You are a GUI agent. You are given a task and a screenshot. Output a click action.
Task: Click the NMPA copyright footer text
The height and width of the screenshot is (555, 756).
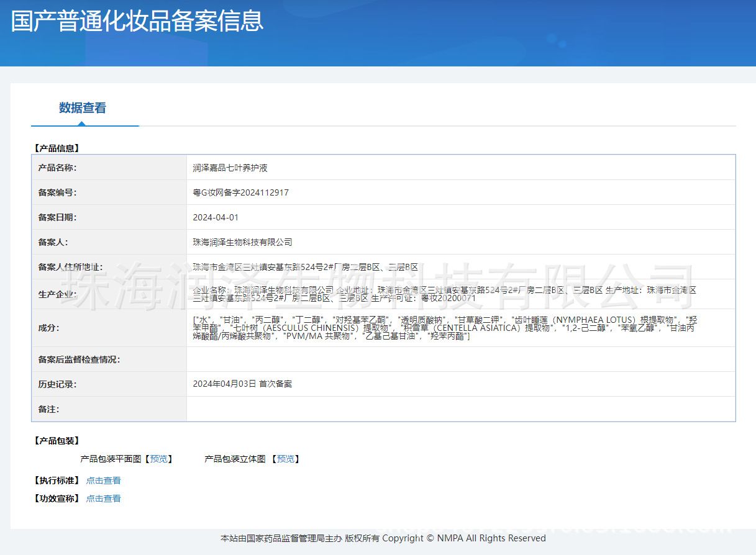point(383,538)
